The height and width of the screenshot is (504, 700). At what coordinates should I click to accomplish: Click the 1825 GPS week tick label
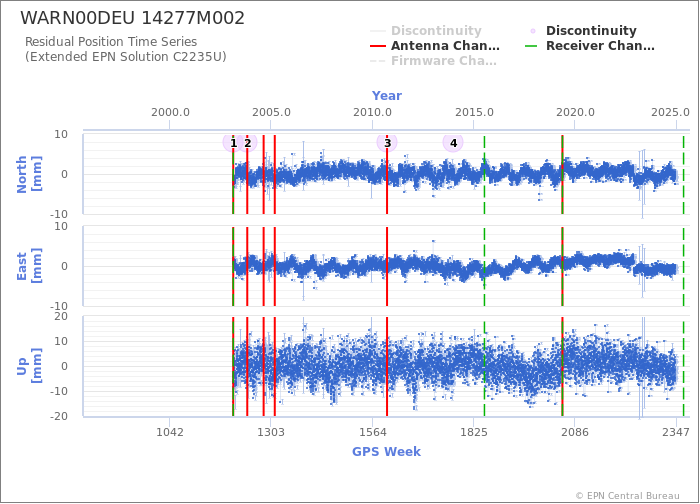474,432
